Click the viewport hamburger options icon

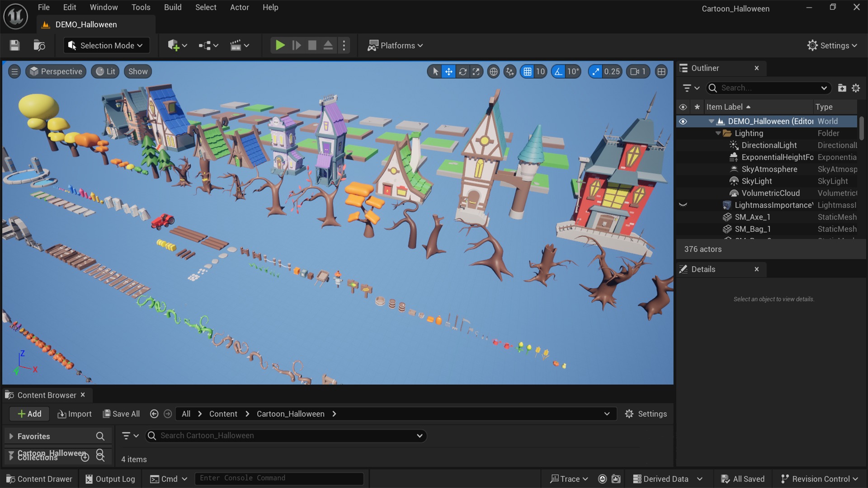(14, 71)
